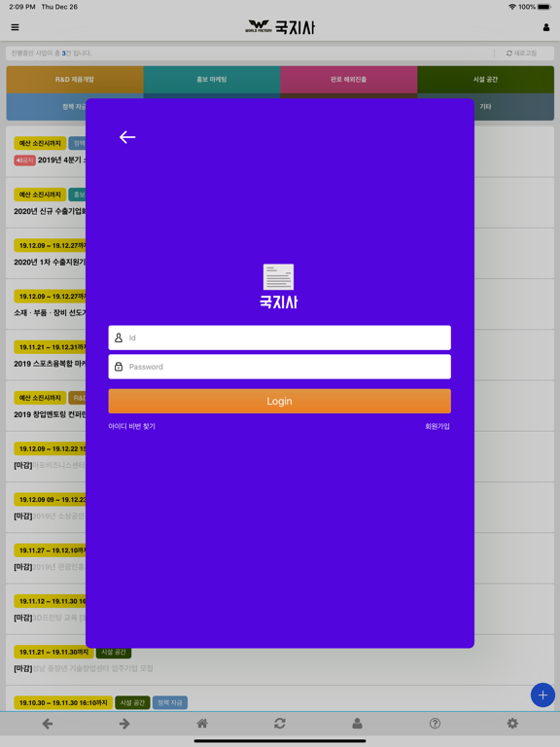Tap the reload icon in bottom toolbar
The height and width of the screenshot is (747, 560).
[x=280, y=724]
